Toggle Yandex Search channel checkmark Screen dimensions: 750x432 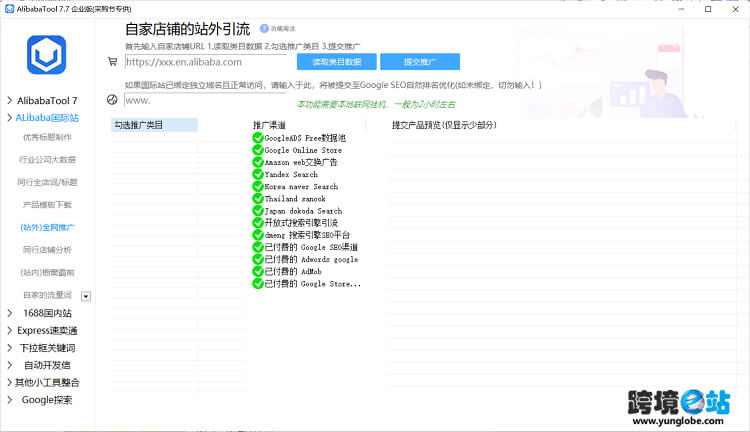258,174
